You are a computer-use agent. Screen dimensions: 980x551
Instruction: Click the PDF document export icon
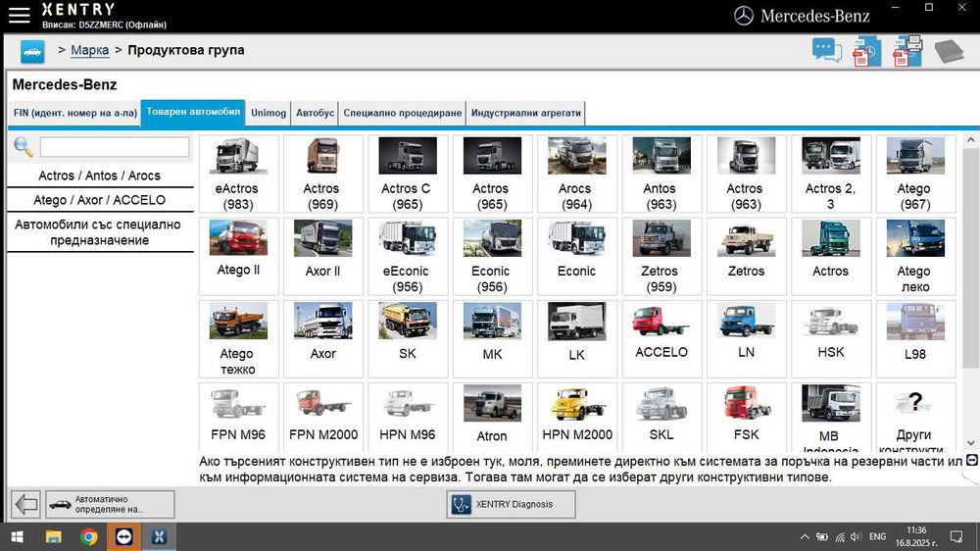(866, 51)
